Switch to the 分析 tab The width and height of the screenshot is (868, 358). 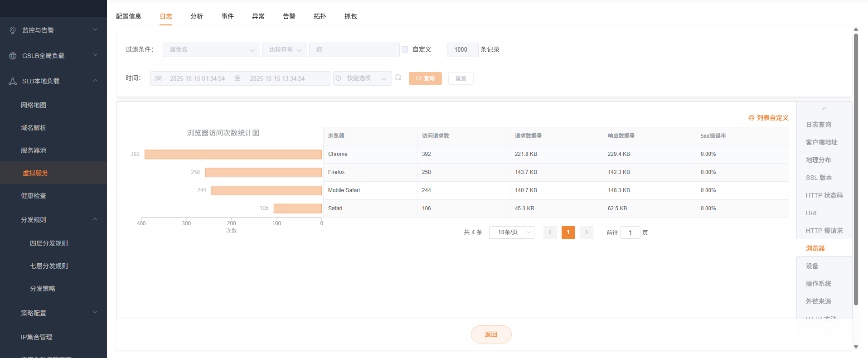[x=196, y=16]
